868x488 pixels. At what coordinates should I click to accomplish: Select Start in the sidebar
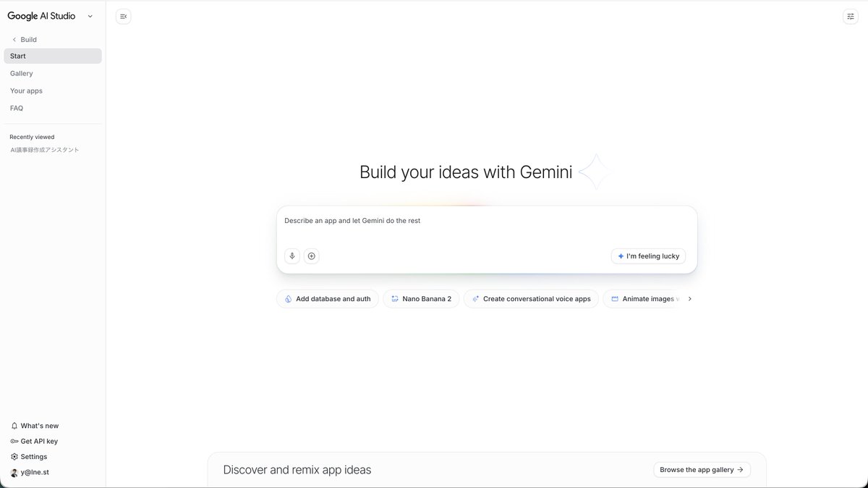[x=53, y=56]
